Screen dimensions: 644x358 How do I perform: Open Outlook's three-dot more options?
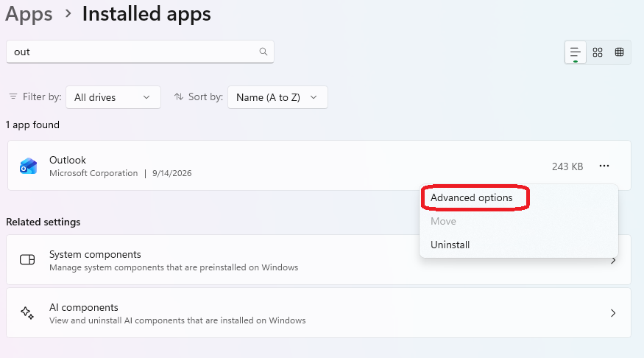(x=604, y=166)
